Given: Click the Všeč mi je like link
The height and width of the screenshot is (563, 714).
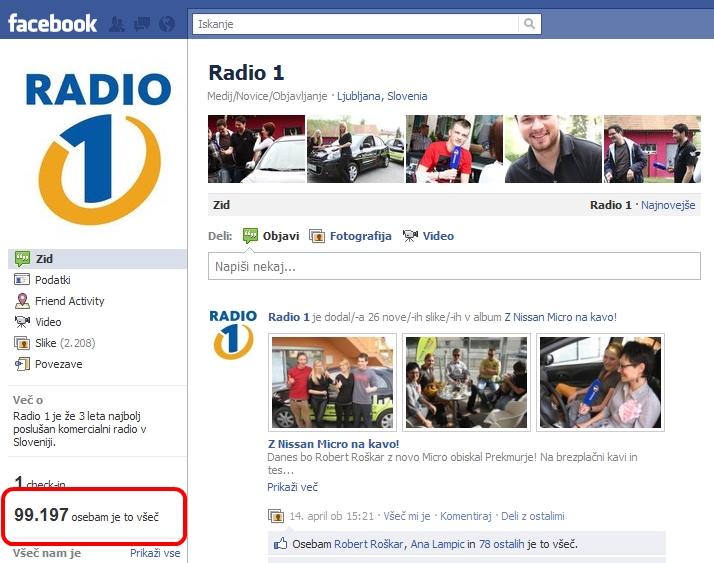Looking at the screenshot, I should coord(407,516).
